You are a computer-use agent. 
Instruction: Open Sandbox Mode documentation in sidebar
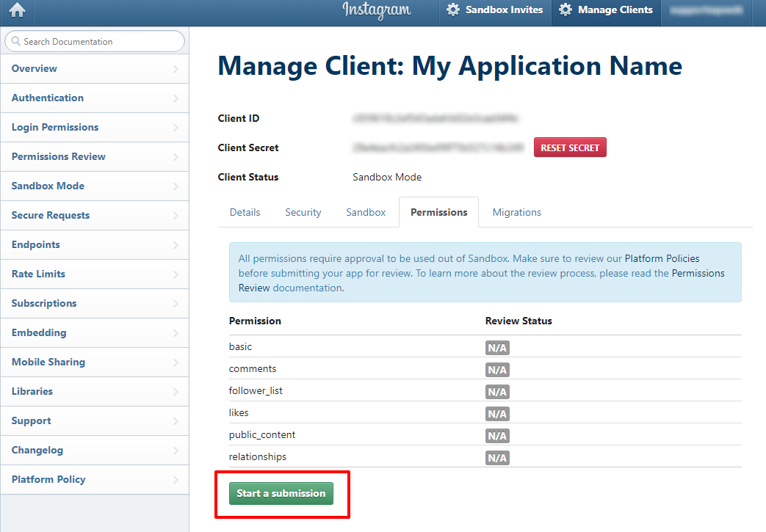tap(48, 186)
